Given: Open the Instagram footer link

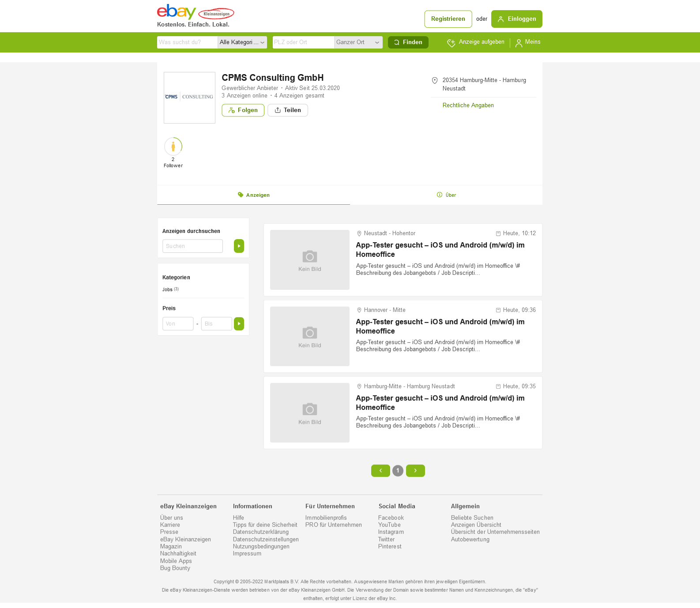Looking at the screenshot, I should pos(391,532).
